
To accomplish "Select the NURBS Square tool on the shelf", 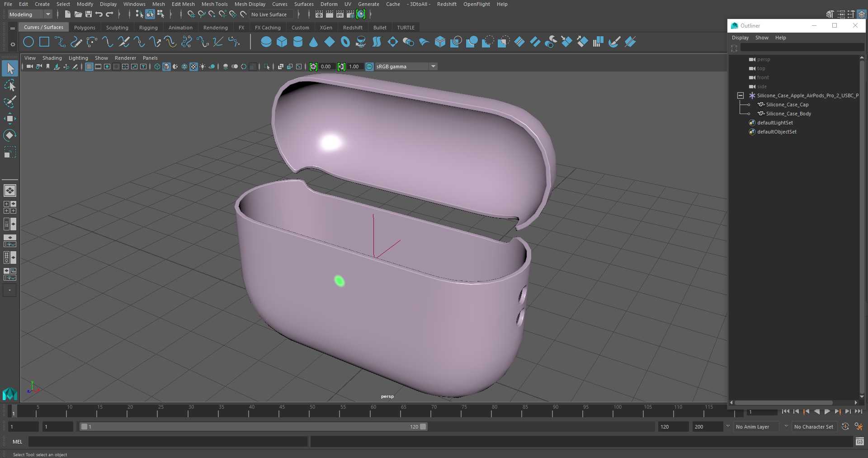I will pos(44,42).
